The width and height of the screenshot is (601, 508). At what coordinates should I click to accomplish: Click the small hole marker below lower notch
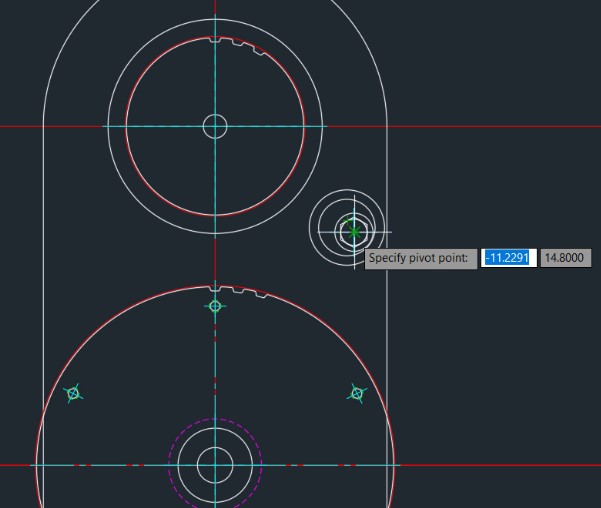click(215, 306)
